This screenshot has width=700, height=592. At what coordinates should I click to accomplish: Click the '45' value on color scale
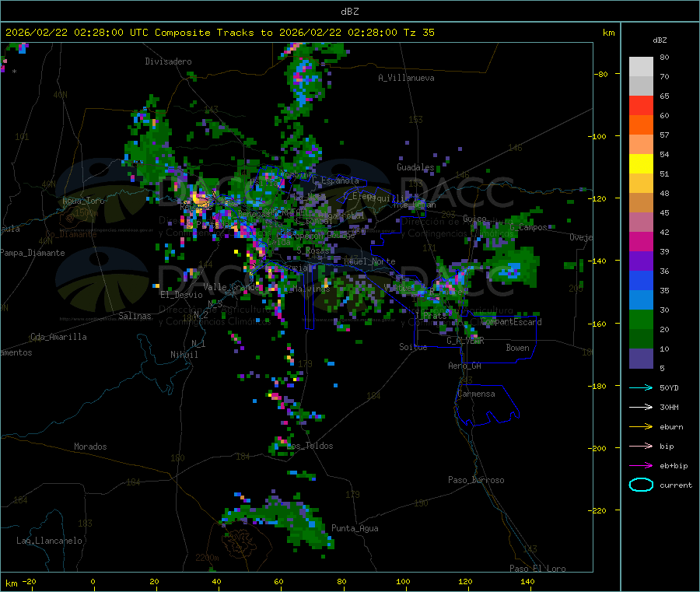coord(664,213)
